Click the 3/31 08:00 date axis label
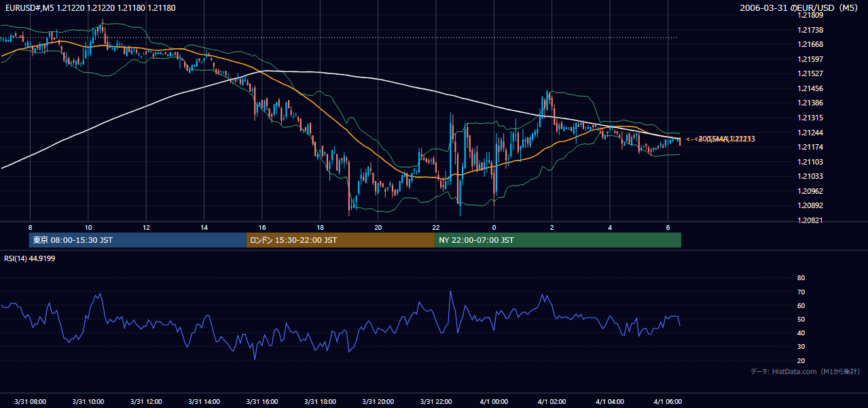 [30, 401]
